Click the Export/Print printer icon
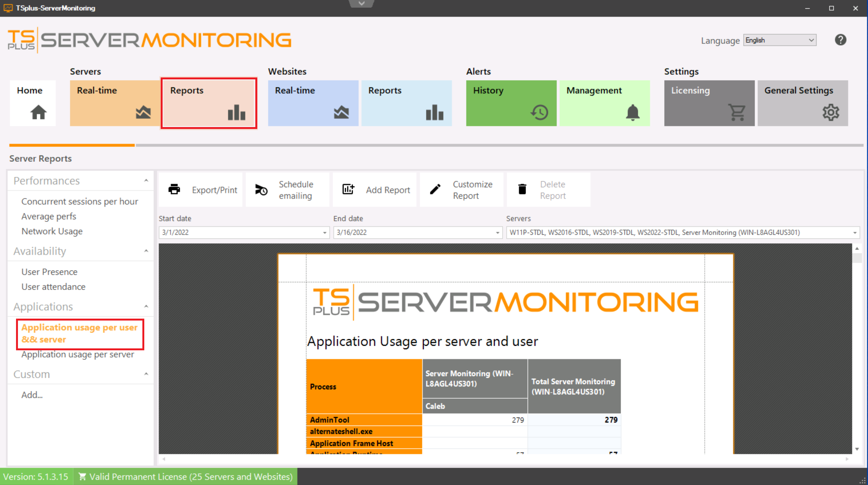Viewport: 868px width, 485px height. pyautogui.click(x=174, y=189)
